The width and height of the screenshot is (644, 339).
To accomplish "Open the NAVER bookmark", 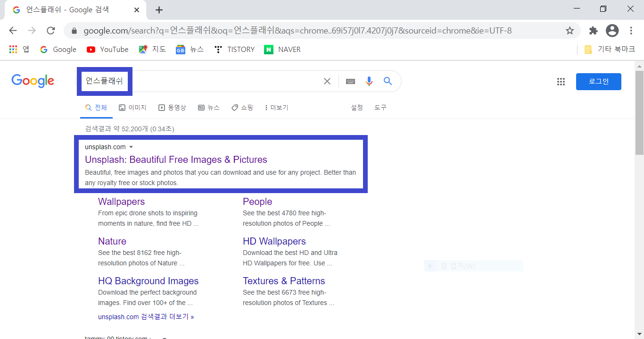I will [282, 49].
